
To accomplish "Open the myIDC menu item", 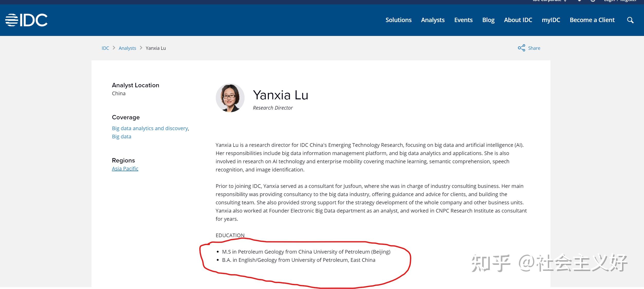I will coord(551,20).
